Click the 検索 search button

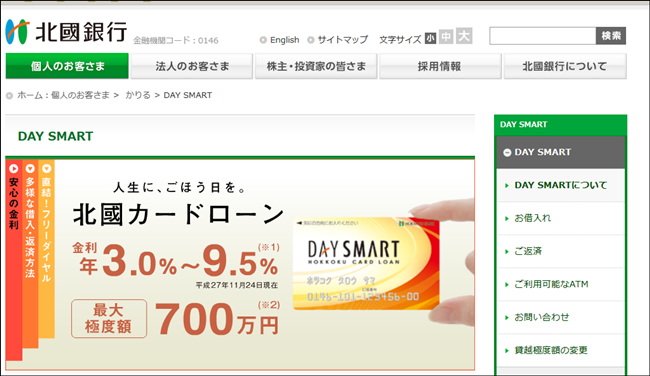(x=611, y=36)
